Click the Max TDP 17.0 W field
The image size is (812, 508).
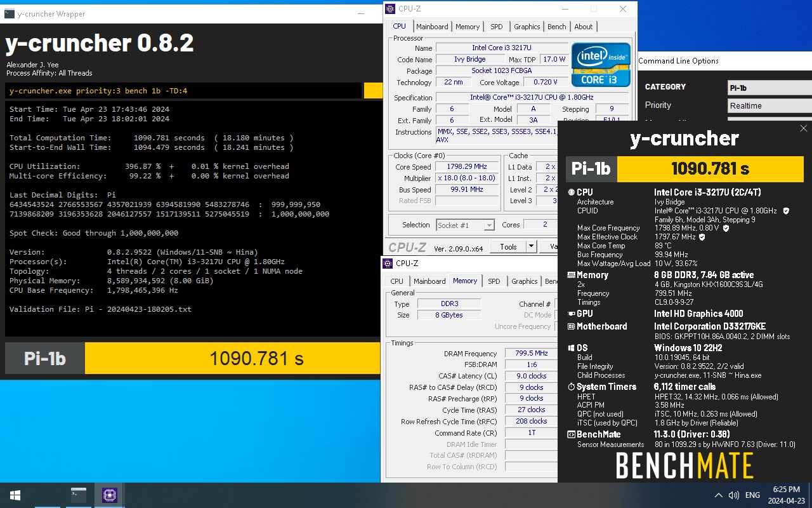pos(554,59)
